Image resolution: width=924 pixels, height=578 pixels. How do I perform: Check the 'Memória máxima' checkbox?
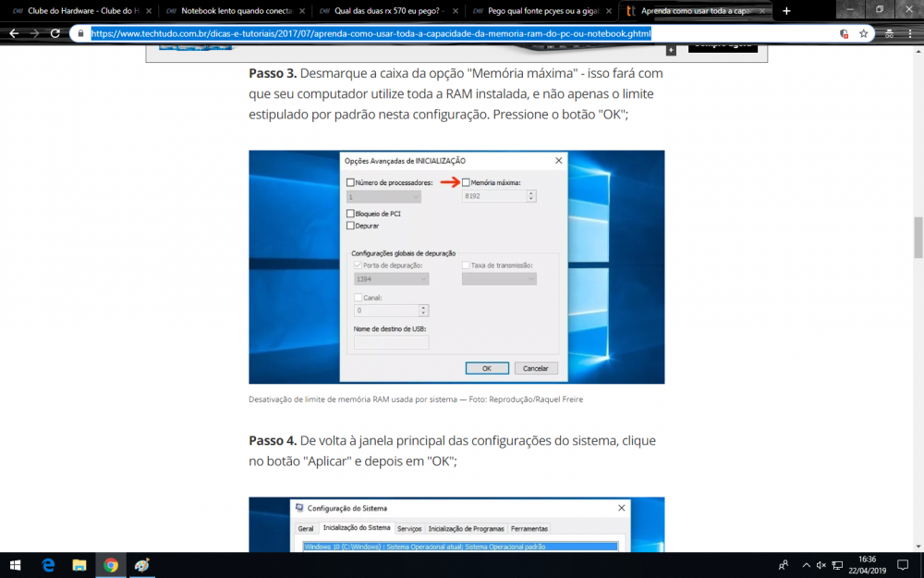(x=467, y=183)
